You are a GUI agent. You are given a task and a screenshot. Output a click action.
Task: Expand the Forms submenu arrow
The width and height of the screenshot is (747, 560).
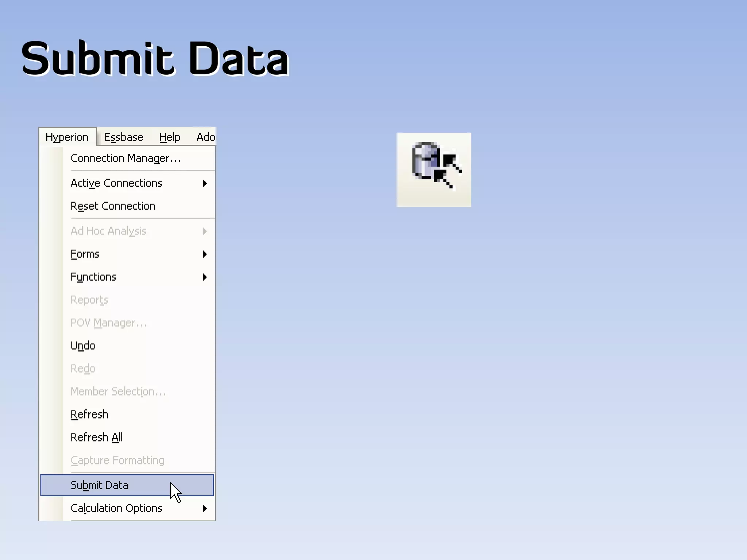click(x=205, y=254)
